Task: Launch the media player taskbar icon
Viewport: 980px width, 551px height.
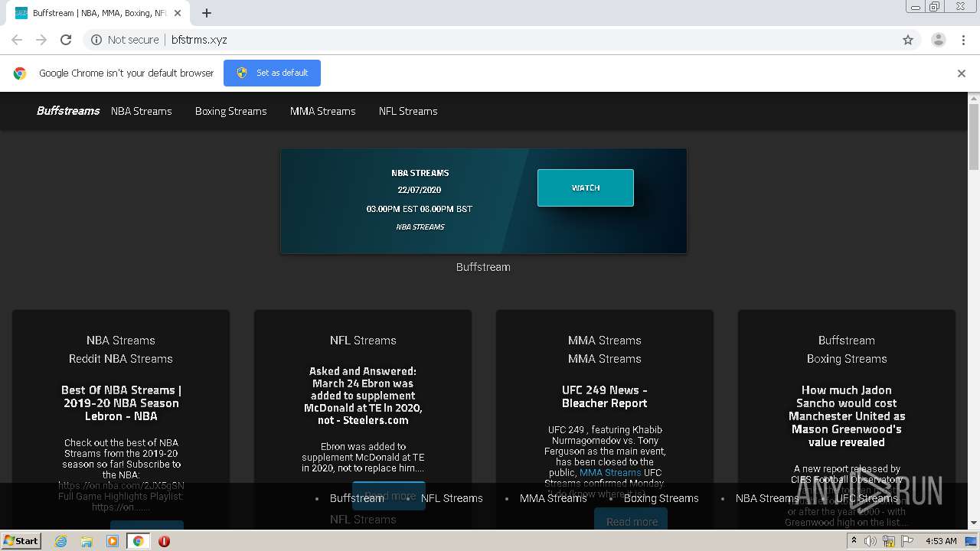Action: pyautogui.click(x=113, y=541)
